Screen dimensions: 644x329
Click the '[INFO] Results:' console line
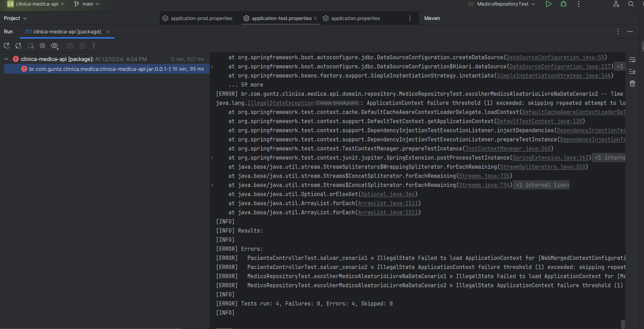point(239,230)
